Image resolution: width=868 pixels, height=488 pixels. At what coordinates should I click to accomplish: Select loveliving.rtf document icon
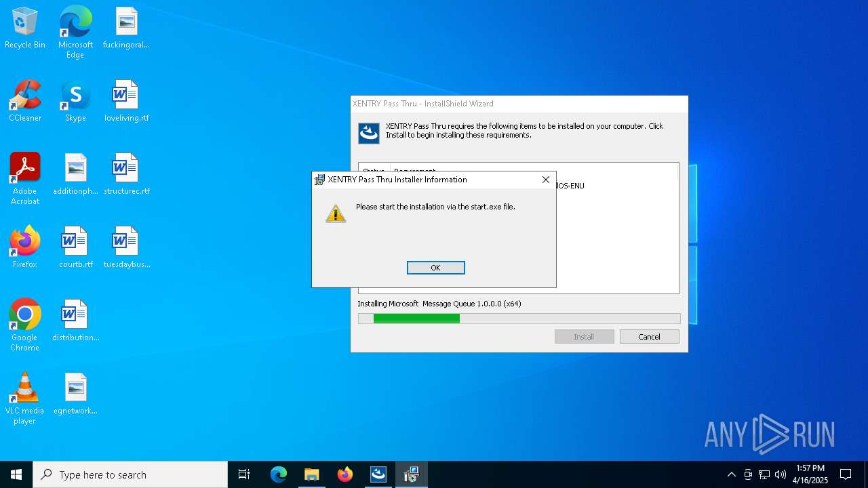(126, 101)
